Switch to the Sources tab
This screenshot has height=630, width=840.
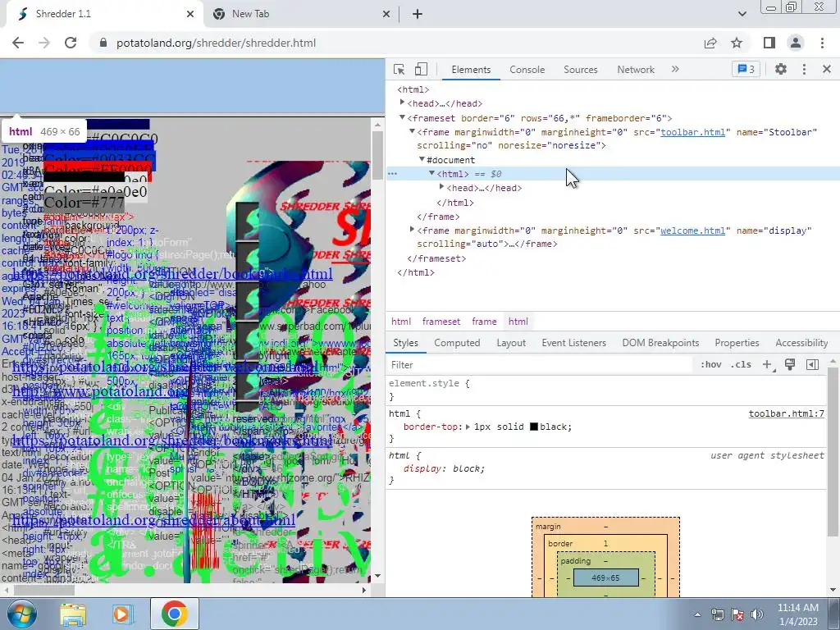[x=580, y=70]
